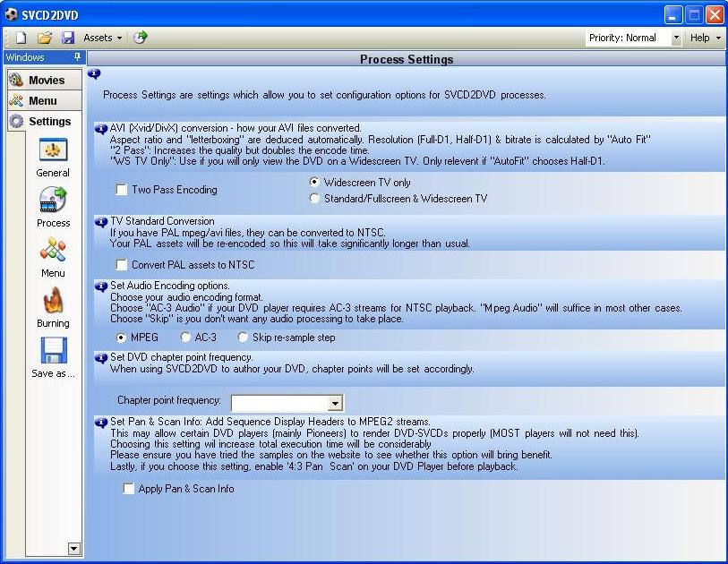Click info icon beside Set Audio Encoding options
Image resolution: width=728 pixels, height=564 pixels.
click(101, 286)
